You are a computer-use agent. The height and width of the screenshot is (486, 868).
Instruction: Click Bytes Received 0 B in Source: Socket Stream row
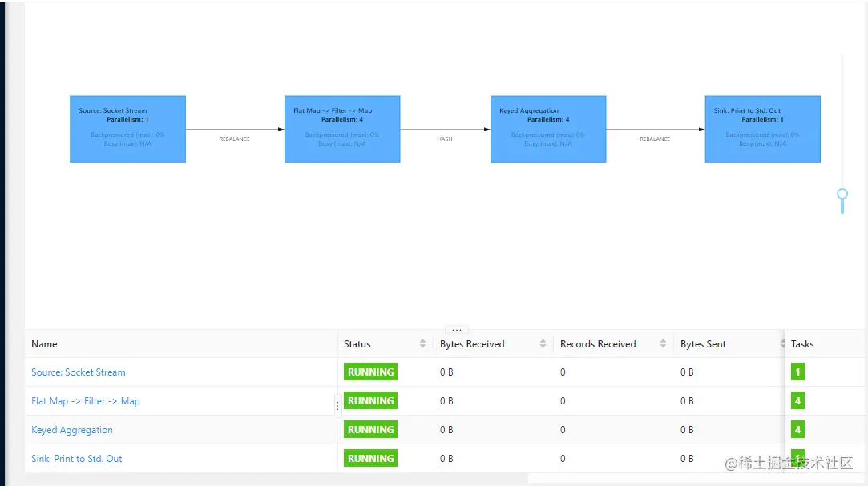[x=446, y=372]
